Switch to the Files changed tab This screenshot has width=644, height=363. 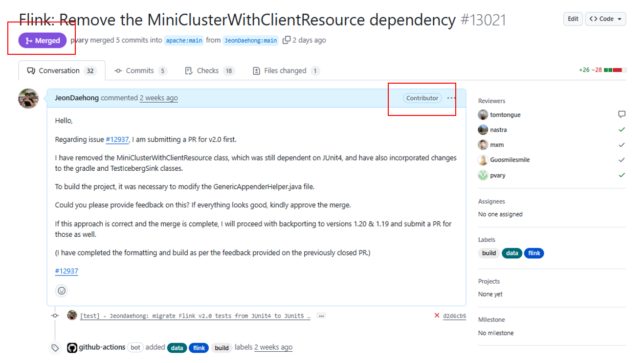coord(286,70)
